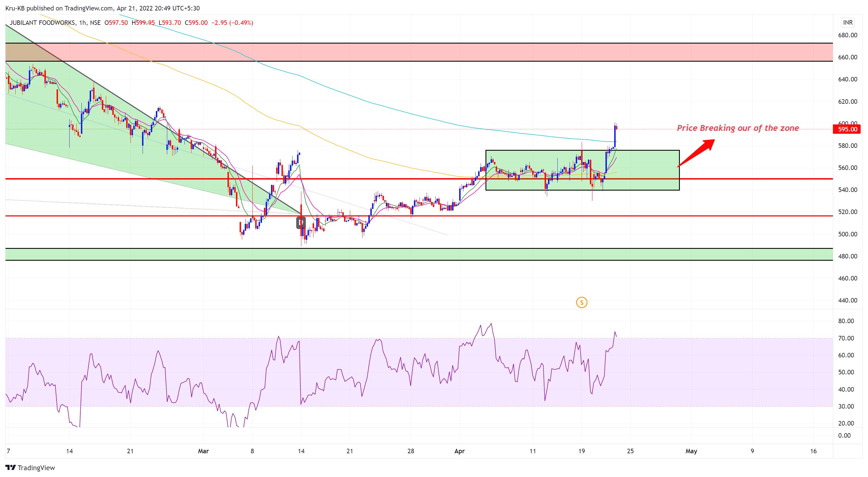Screen dimensions: 868x477
Task: Click the 520.00 price axis label
Action: click(x=848, y=212)
